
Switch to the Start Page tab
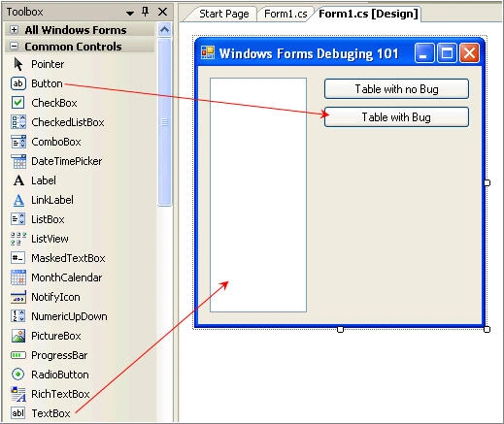[224, 14]
